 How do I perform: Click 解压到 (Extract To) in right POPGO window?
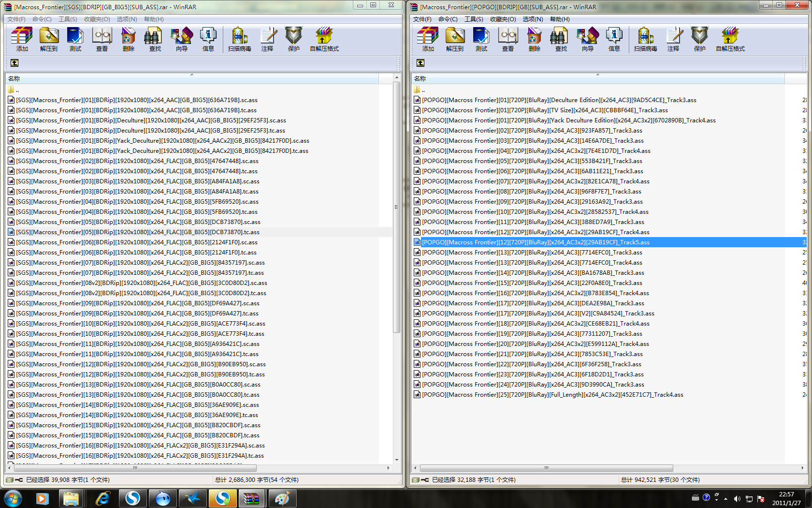(x=454, y=39)
